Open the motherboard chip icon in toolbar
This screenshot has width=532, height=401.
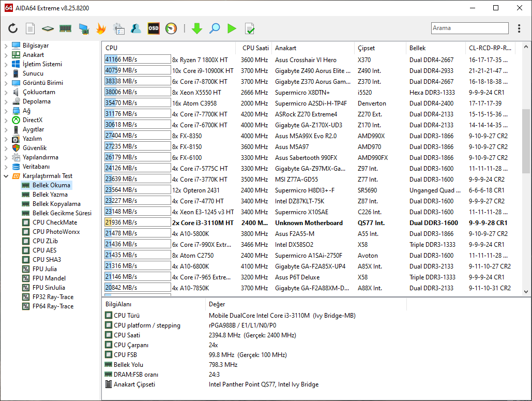[x=48, y=28]
